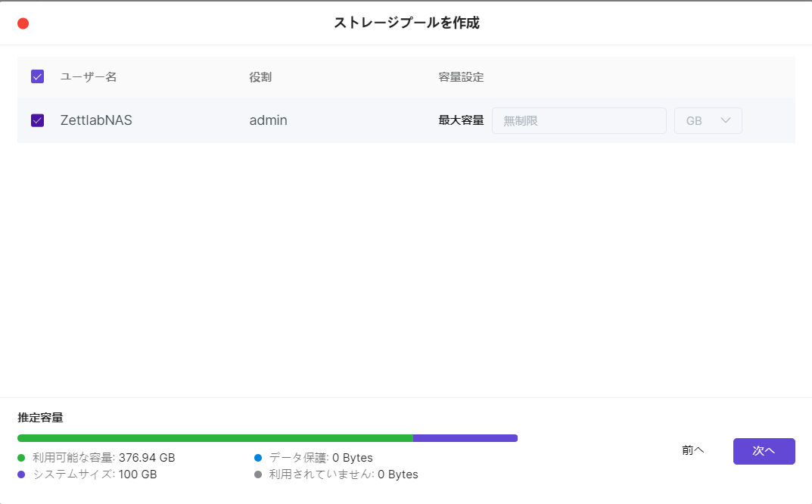Go back with the 前へ button
Image resolution: width=812 pixels, height=504 pixels.
point(692,451)
